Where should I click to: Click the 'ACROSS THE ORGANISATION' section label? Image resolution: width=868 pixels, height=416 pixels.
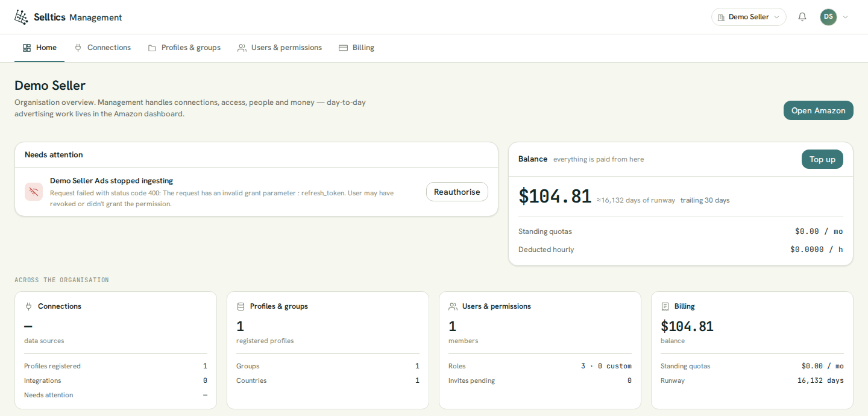click(x=61, y=280)
